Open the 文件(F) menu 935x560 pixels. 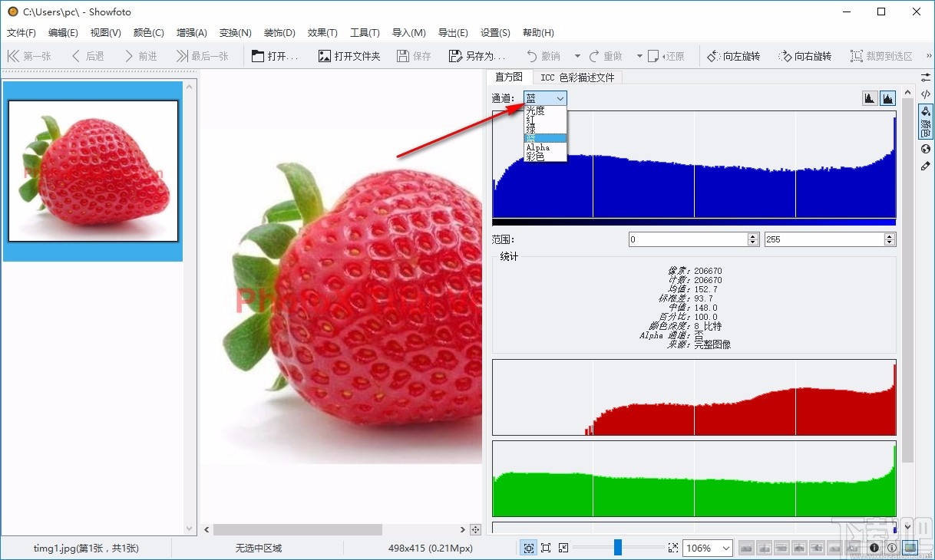click(21, 33)
